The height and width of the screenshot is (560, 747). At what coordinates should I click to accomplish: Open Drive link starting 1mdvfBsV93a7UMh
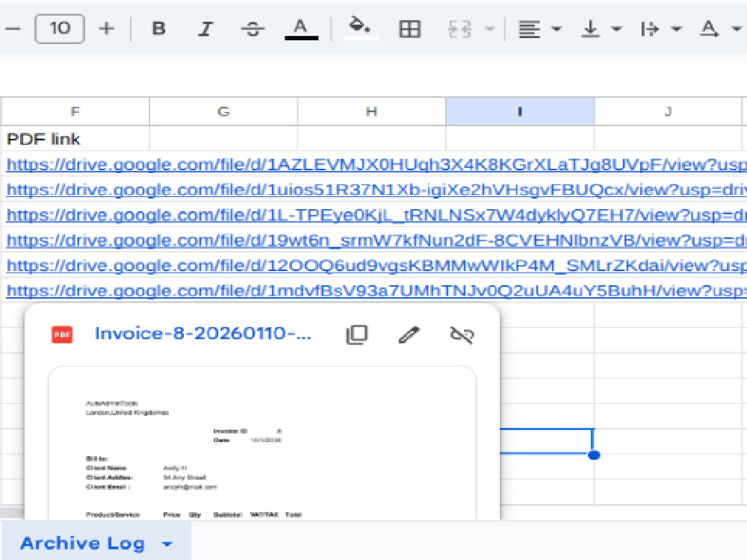(x=376, y=291)
